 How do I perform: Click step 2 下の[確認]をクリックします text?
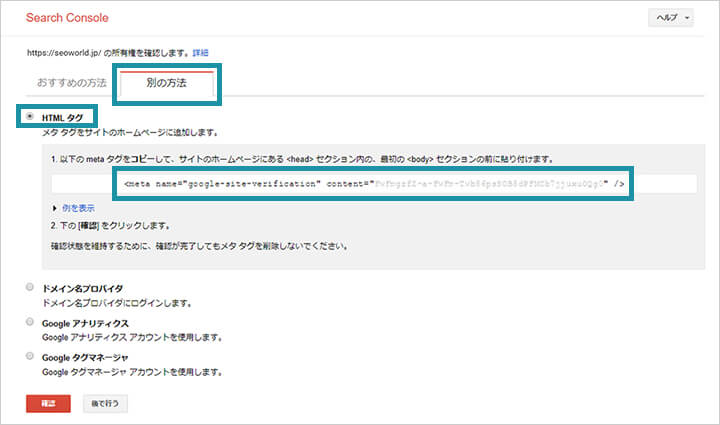(111, 226)
